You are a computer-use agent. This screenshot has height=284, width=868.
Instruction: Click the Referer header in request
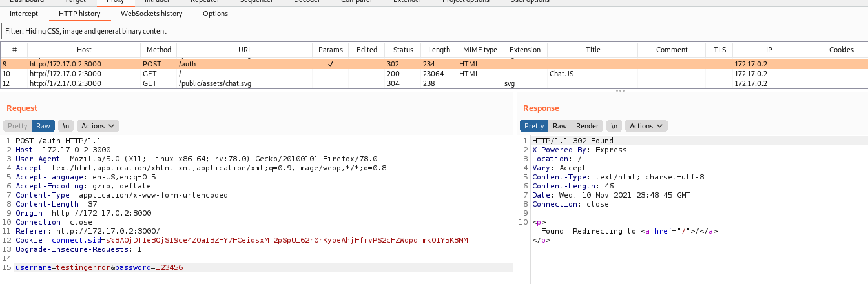pos(88,231)
